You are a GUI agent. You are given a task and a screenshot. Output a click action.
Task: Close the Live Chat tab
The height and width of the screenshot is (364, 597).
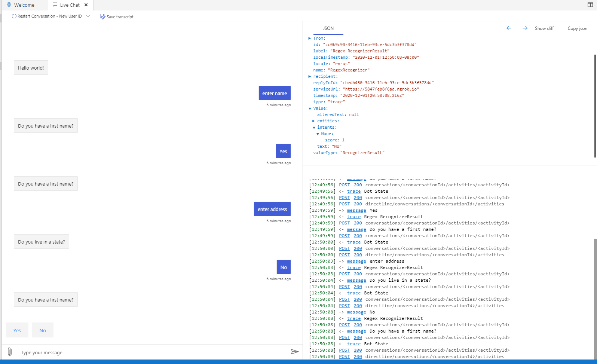click(x=86, y=5)
